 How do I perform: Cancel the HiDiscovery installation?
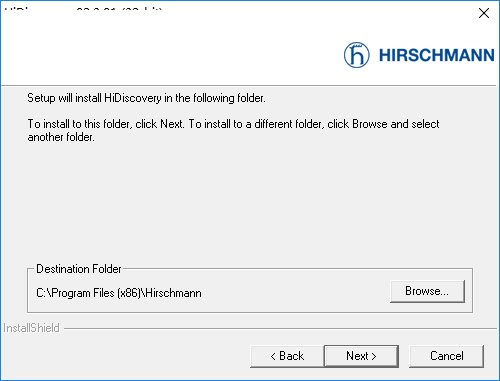446,356
